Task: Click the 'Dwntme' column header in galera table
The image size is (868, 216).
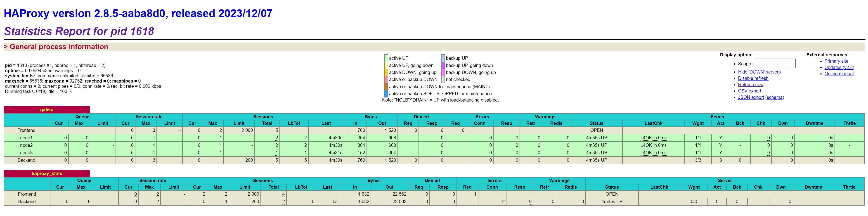Action: (x=814, y=123)
